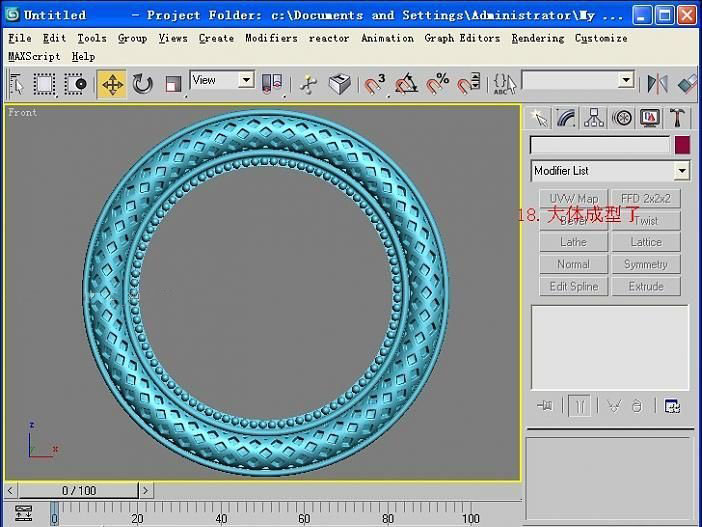
Task: Activate the Rotate tool
Action: click(143, 84)
